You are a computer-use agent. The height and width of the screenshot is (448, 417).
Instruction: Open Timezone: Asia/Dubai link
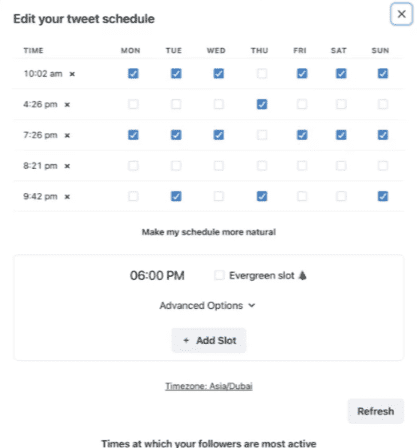click(209, 386)
